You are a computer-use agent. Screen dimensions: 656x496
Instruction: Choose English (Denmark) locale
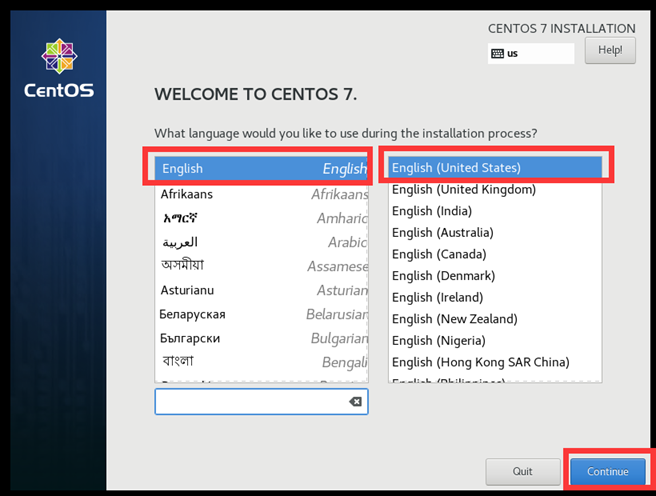495,276
